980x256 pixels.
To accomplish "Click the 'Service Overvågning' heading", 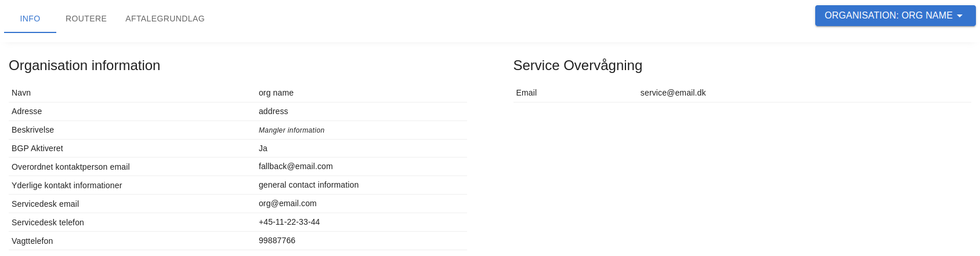I will point(577,65).
